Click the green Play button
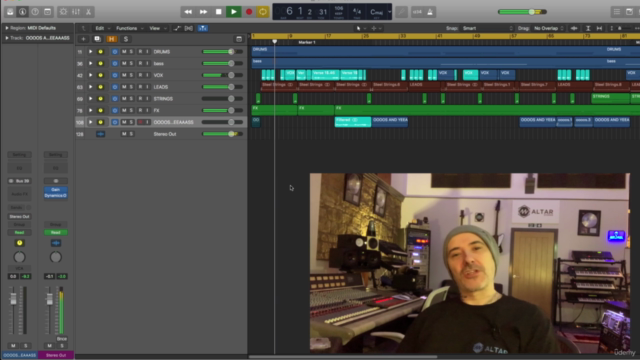Viewport: 640px width, 360px height. pyautogui.click(x=233, y=12)
